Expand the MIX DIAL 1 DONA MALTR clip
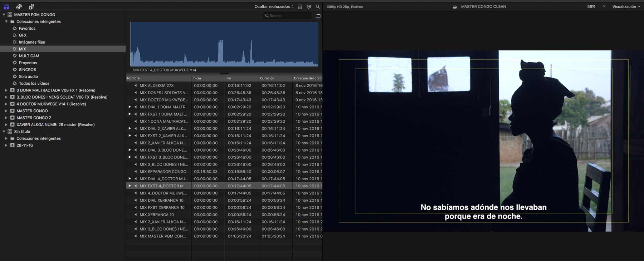 (130, 107)
